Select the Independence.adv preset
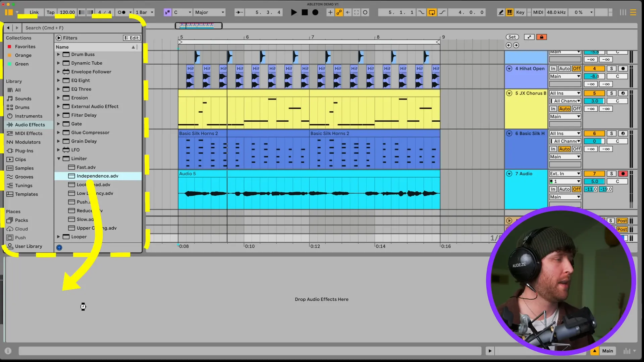 tap(98, 176)
